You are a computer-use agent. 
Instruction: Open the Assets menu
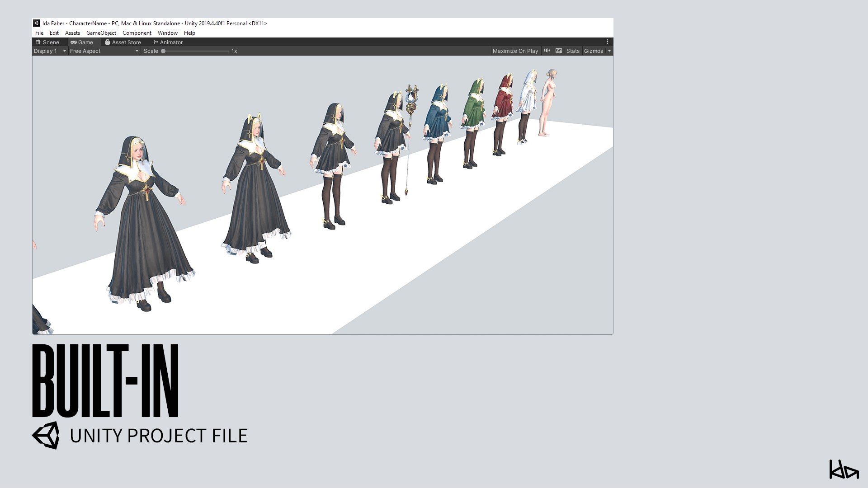[x=72, y=33]
